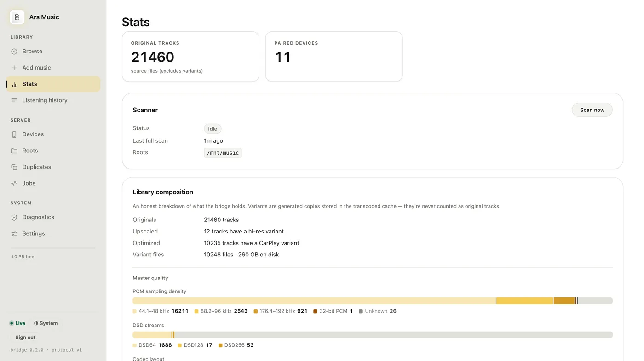Open the Diagnostics page link
This screenshot has width=644, height=361.
53,217
